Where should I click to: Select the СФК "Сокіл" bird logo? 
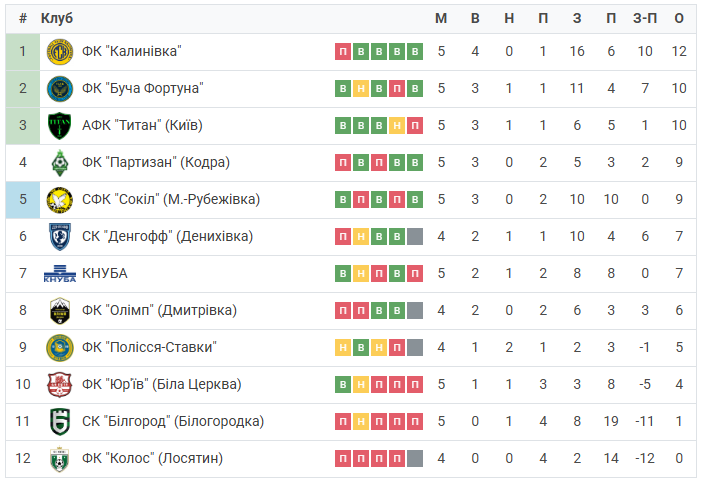coord(60,200)
